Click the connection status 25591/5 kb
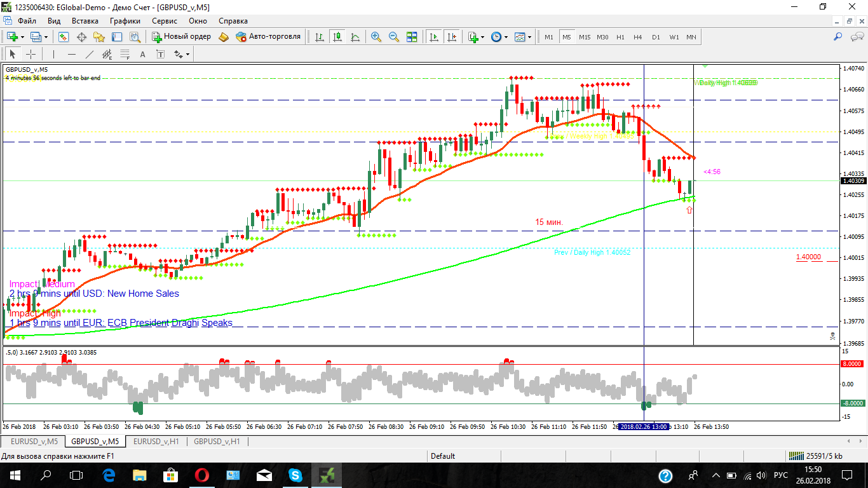868x488 pixels. point(816,456)
